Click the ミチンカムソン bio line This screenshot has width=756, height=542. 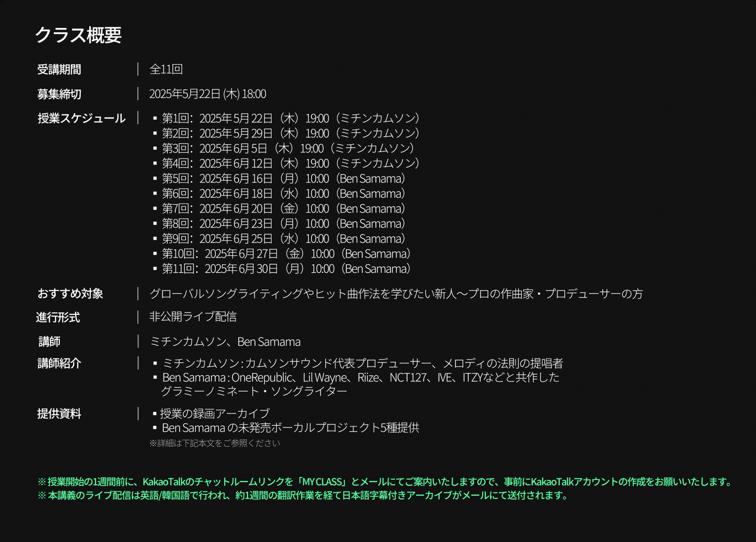362,363
